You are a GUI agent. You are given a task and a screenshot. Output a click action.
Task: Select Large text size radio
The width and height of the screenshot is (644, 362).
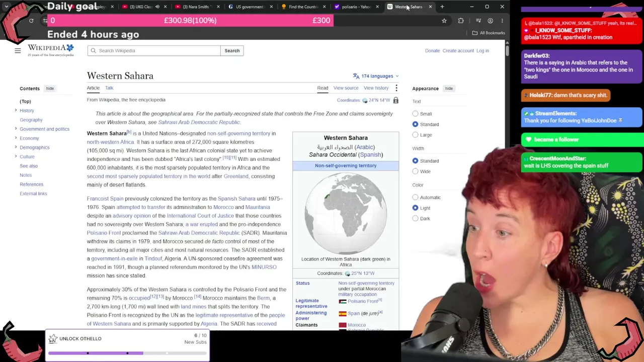[x=416, y=135]
